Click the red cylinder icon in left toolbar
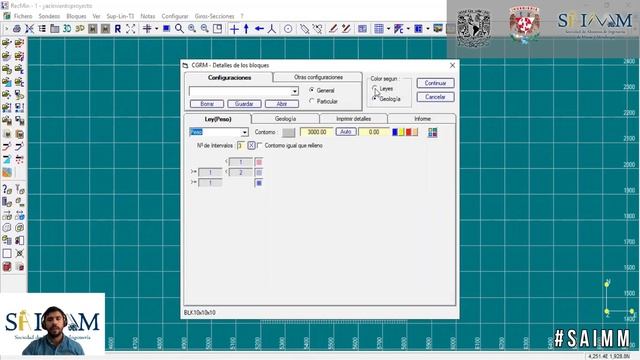 7,267
